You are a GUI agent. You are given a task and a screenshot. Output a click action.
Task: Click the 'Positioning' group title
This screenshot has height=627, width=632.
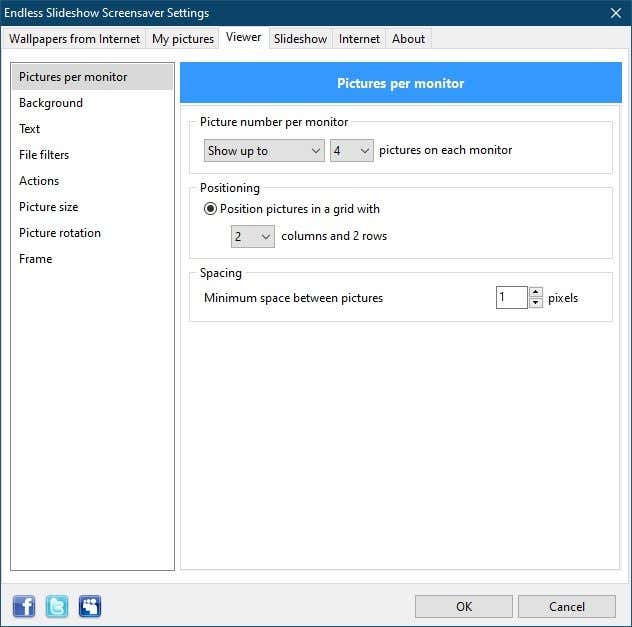click(x=230, y=188)
